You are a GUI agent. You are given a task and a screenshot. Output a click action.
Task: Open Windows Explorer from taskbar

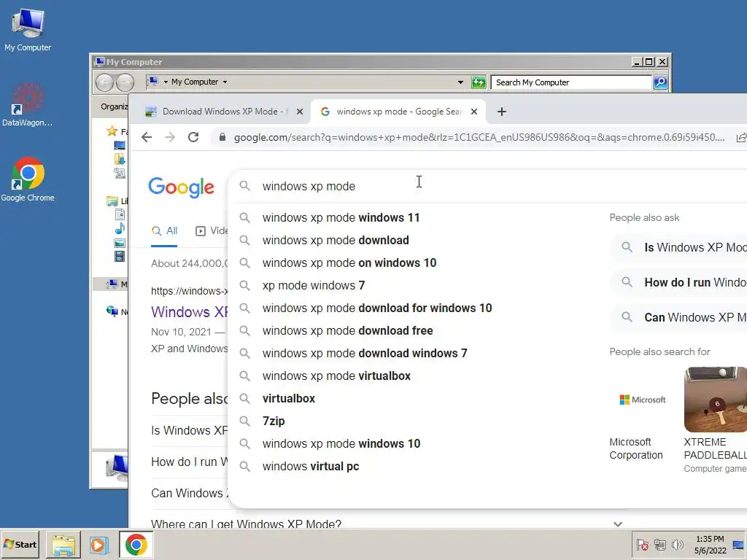click(x=63, y=545)
